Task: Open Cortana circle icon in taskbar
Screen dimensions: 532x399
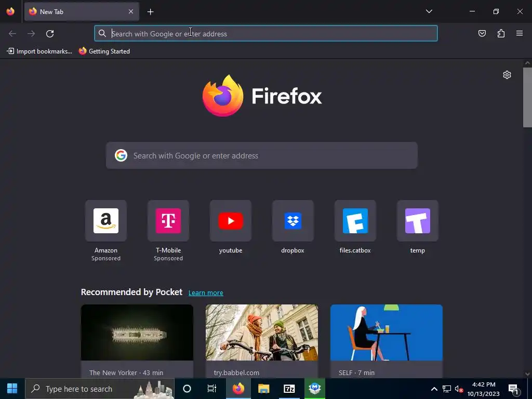Action: (x=187, y=389)
